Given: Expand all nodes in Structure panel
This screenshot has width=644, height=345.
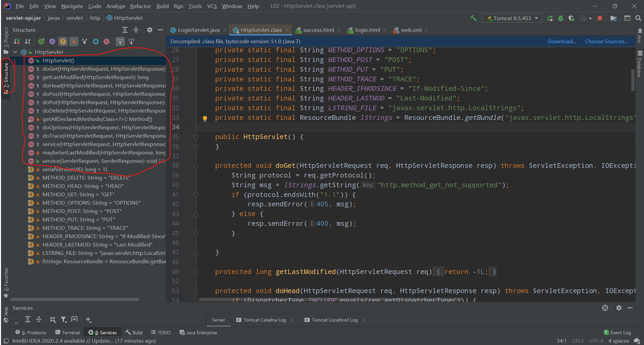Looking at the screenshot, I should pyautogui.click(x=125, y=30).
